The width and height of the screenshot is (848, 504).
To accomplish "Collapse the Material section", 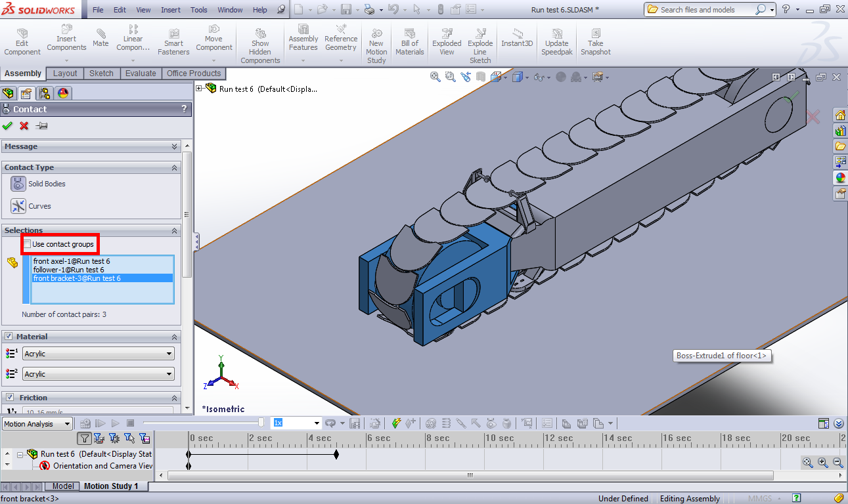I will tap(174, 337).
